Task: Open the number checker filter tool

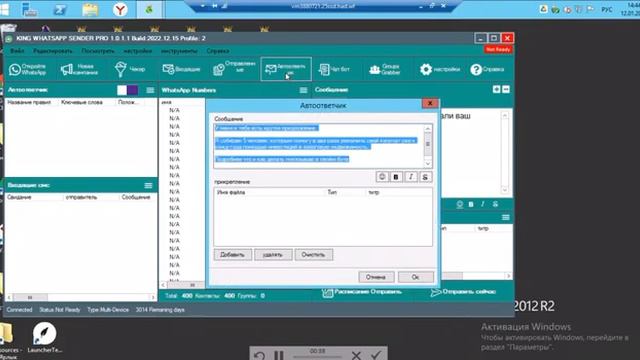Action: [x=130, y=69]
